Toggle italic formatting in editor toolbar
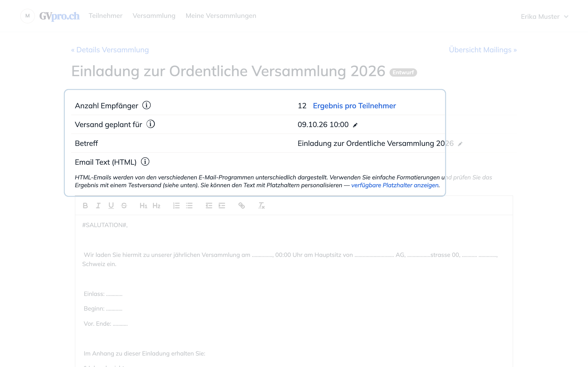The width and height of the screenshot is (588, 367). (x=98, y=206)
